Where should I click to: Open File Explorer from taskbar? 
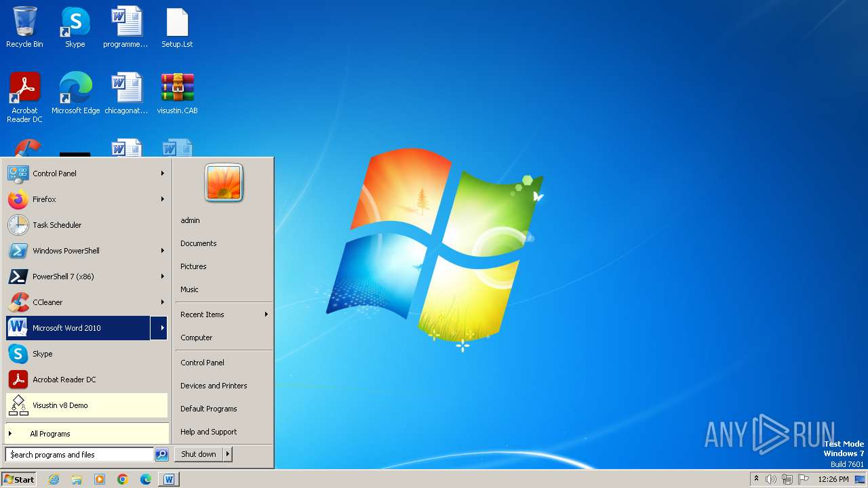coord(77,479)
